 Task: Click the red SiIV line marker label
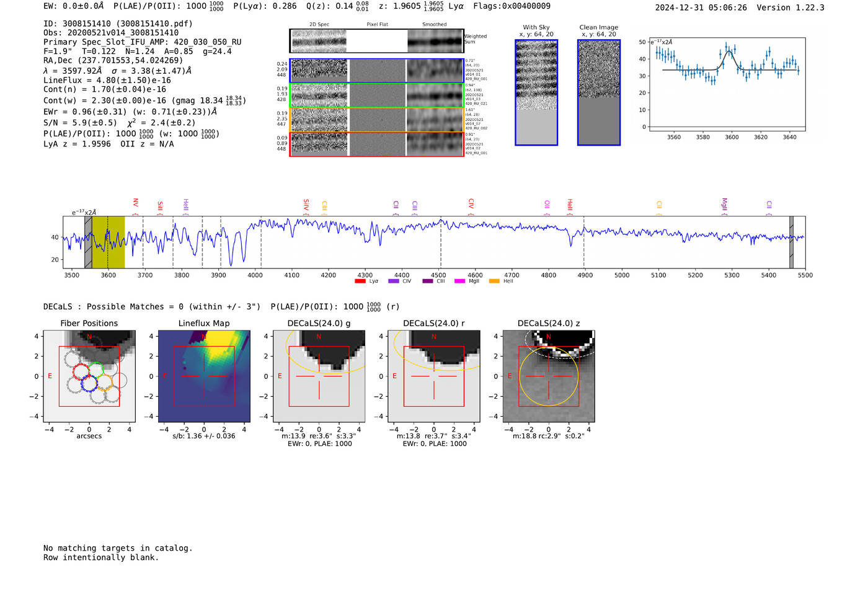pos(306,205)
